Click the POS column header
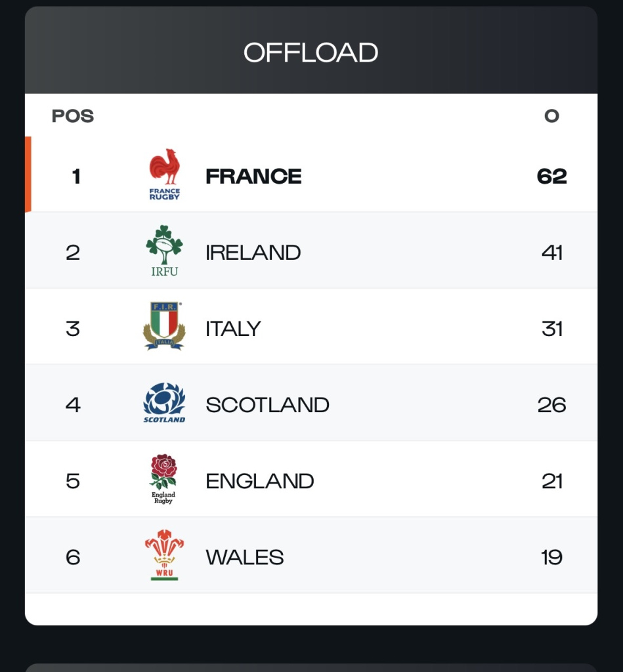Viewport: 623px width, 672px height. (73, 116)
